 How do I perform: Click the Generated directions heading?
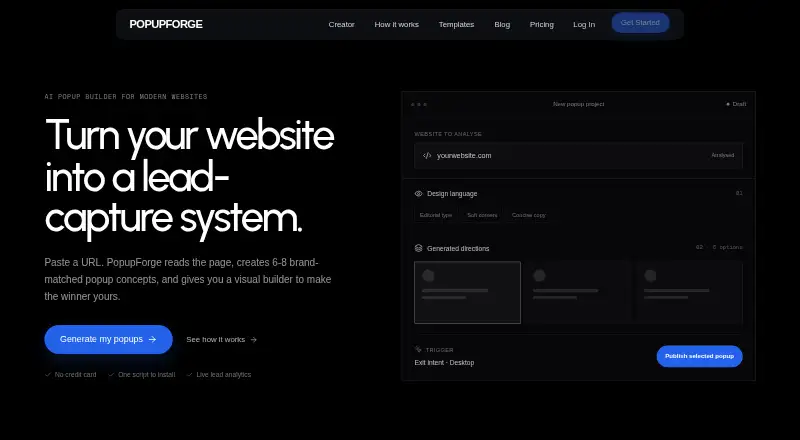458,249
